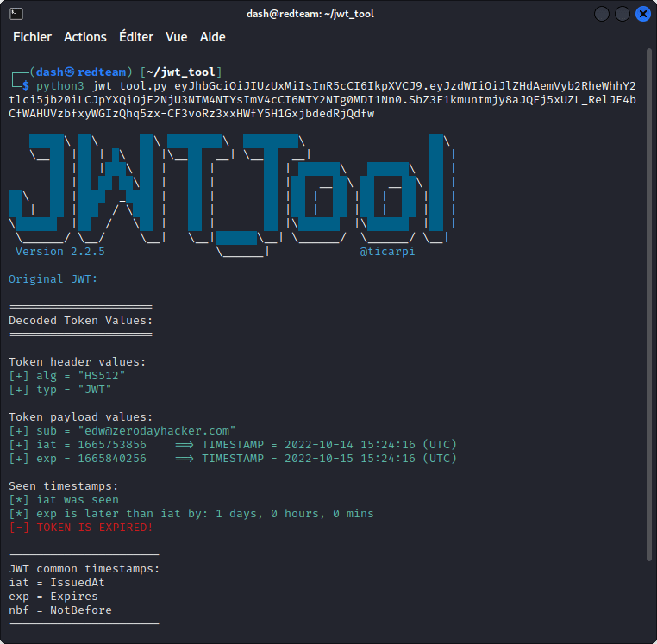657x644 pixels.
Task: Click the terminal icon in the title bar
Action: 16,14
